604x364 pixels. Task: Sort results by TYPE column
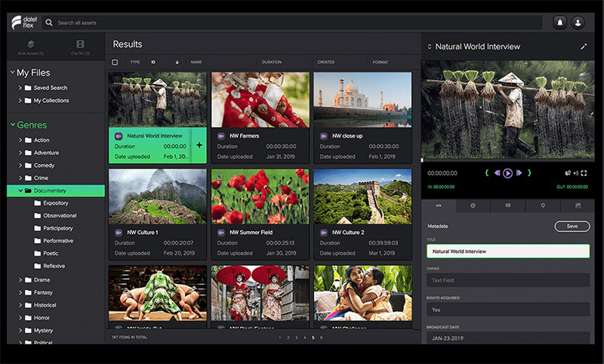[x=135, y=62]
